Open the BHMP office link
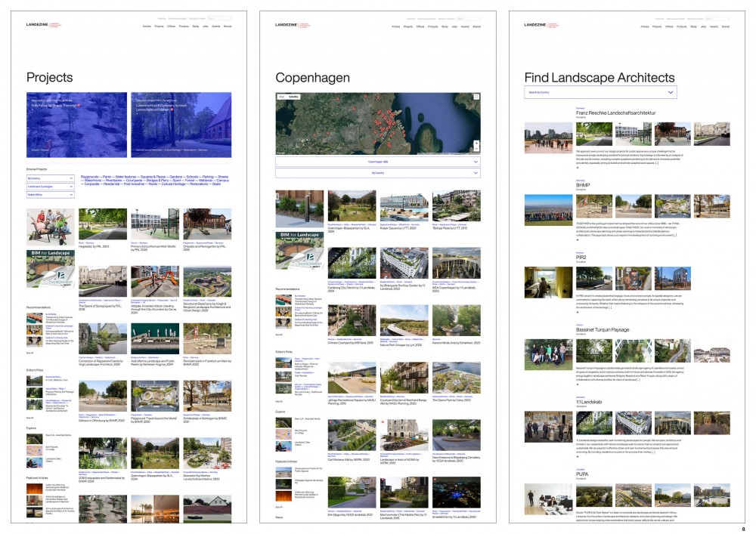756x534 pixels. point(583,184)
